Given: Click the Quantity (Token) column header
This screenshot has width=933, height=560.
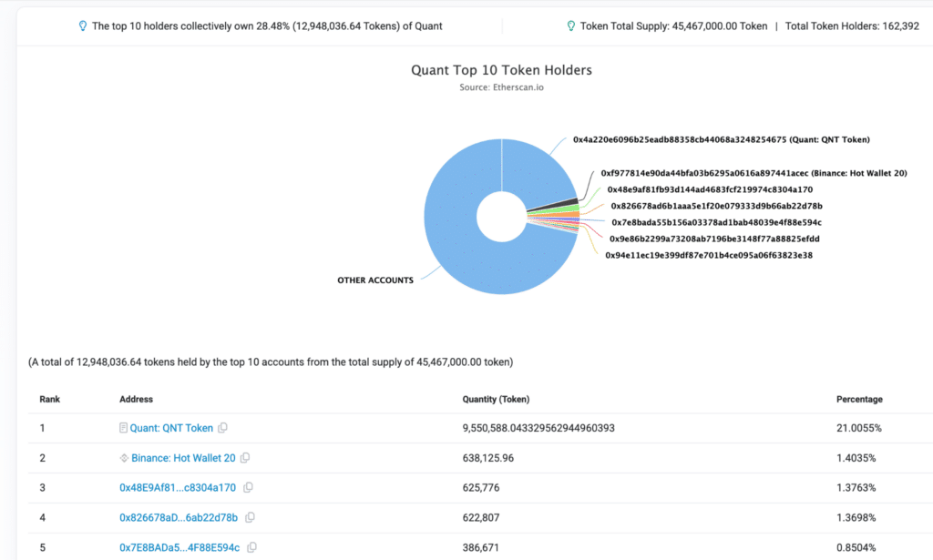Looking at the screenshot, I should click(496, 400).
